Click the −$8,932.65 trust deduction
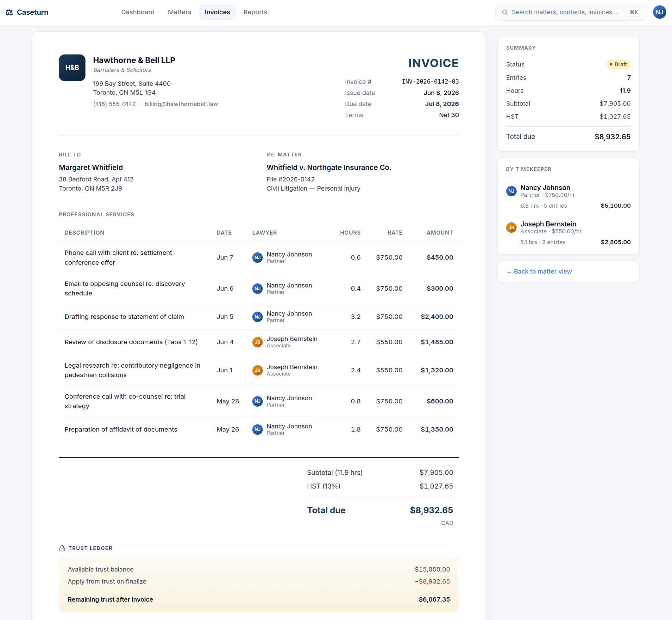Image resolution: width=672 pixels, height=620 pixels. pyautogui.click(x=432, y=581)
